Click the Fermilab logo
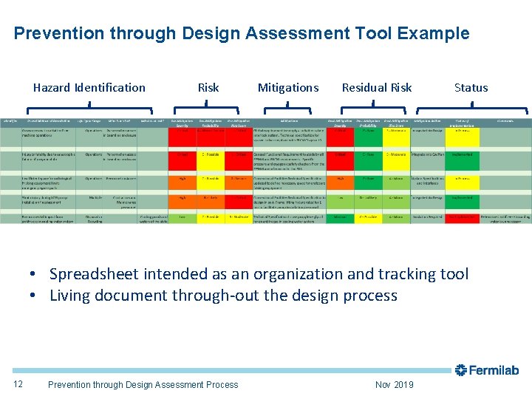The image size is (532, 399). click(x=486, y=370)
